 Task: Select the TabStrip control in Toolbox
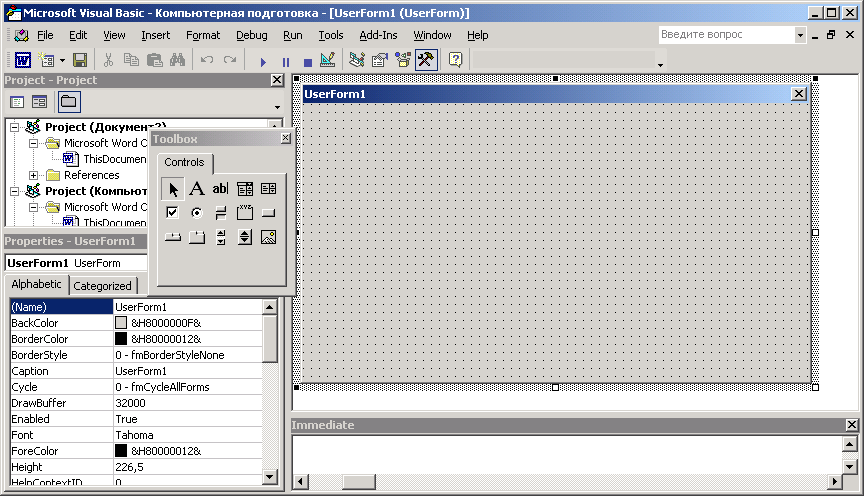pos(172,237)
